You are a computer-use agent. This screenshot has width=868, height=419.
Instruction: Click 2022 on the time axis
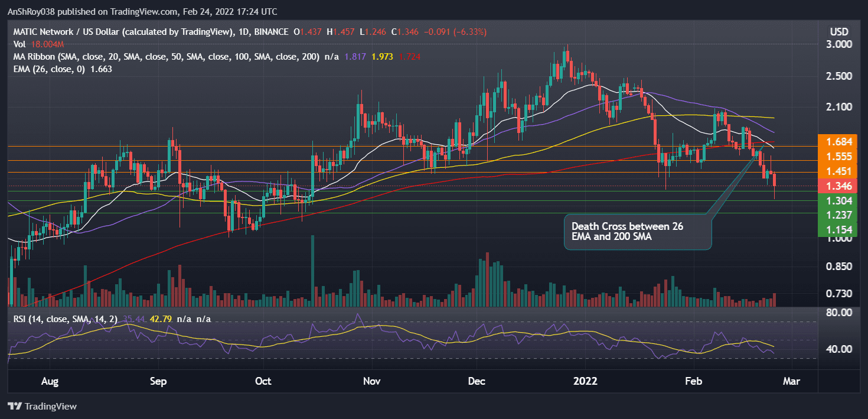(585, 382)
